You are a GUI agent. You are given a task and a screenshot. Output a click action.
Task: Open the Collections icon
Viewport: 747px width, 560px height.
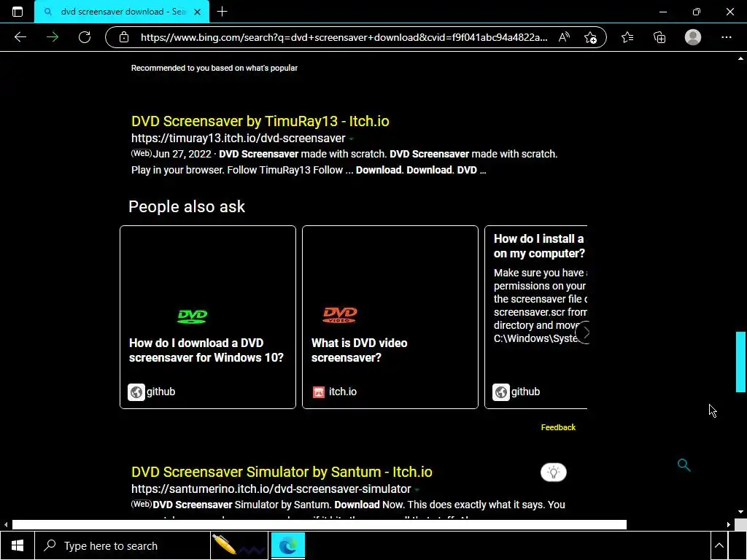click(659, 37)
